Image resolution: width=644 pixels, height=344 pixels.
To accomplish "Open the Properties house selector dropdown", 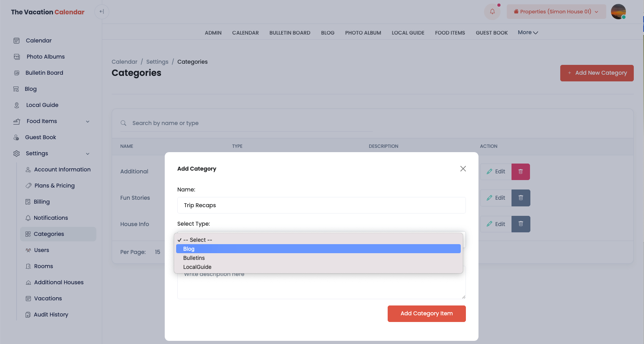I will tap(556, 12).
